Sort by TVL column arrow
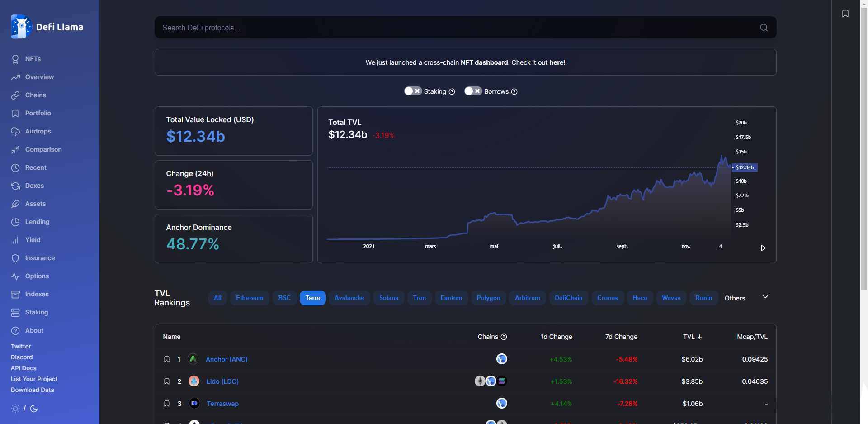Image resolution: width=868 pixels, height=424 pixels. pos(700,337)
